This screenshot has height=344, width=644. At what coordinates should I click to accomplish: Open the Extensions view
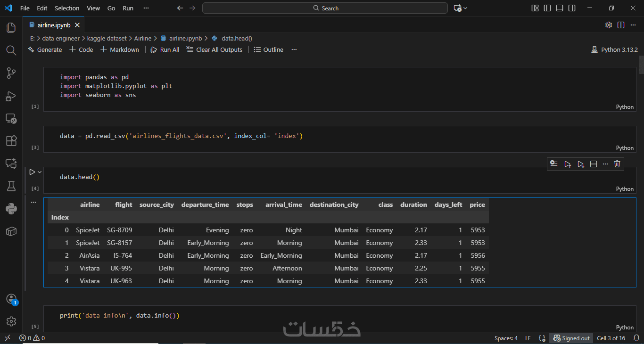pos(11,141)
